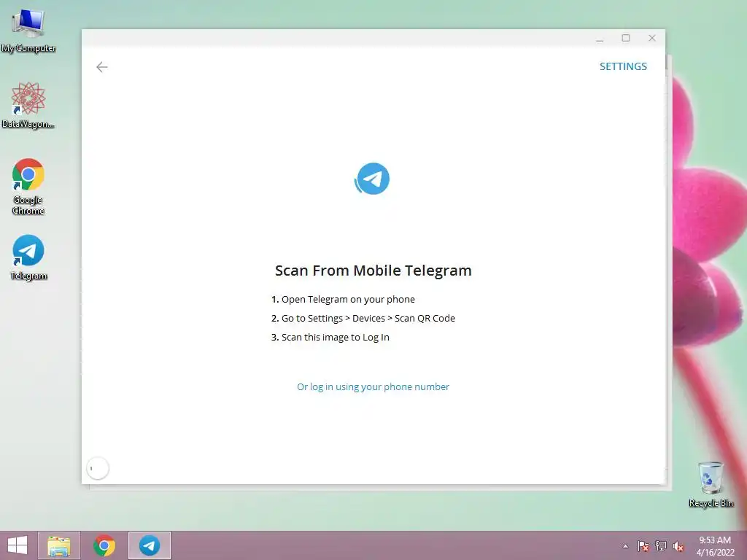The height and width of the screenshot is (560, 747).
Task: Click step 'Open Telegram on your phone'
Action: click(343, 299)
